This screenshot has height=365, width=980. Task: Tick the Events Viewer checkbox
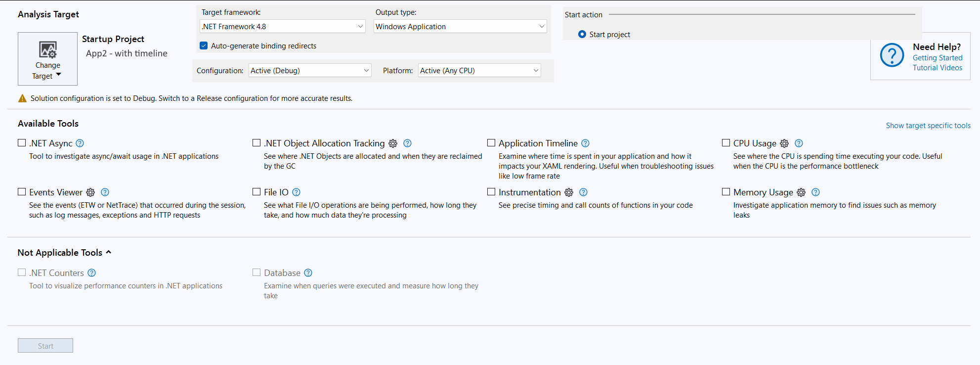pos(22,192)
